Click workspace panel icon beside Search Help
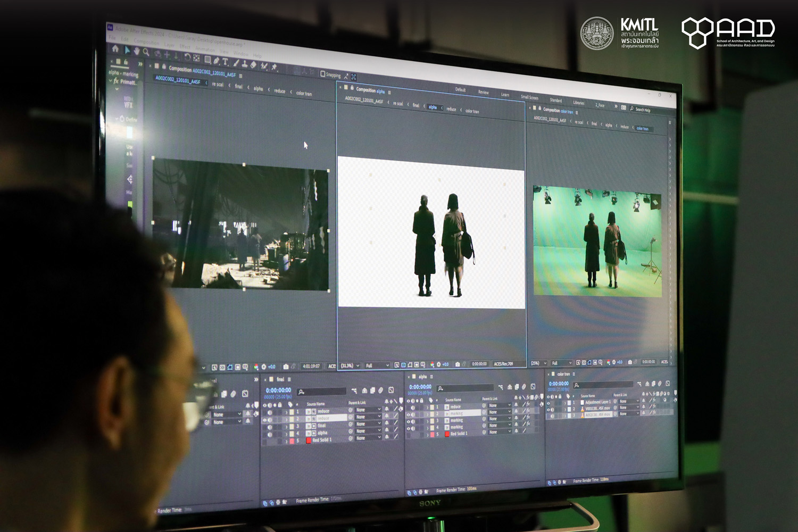This screenshot has height=532, width=798. 624,107
